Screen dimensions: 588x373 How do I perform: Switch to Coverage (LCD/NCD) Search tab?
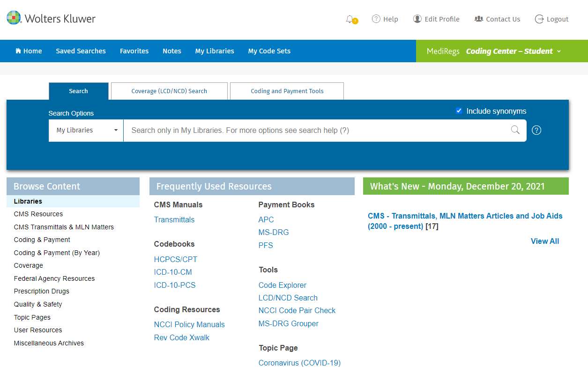tap(169, 91)
